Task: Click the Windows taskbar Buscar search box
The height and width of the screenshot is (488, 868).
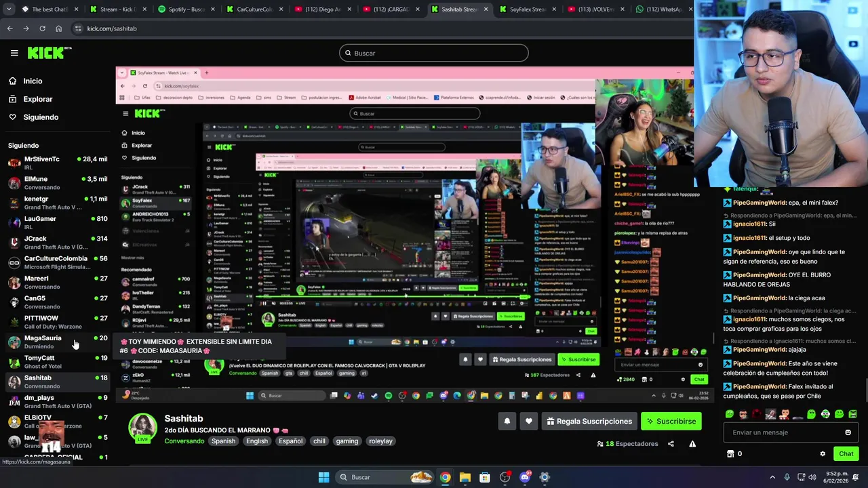Action: [x=384, y=477]
